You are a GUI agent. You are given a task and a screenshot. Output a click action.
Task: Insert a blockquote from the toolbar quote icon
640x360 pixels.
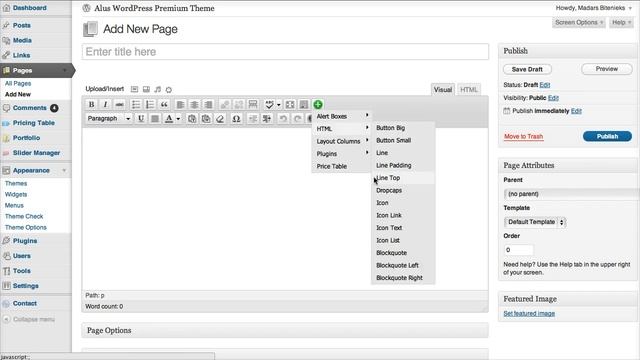[164, 104]
